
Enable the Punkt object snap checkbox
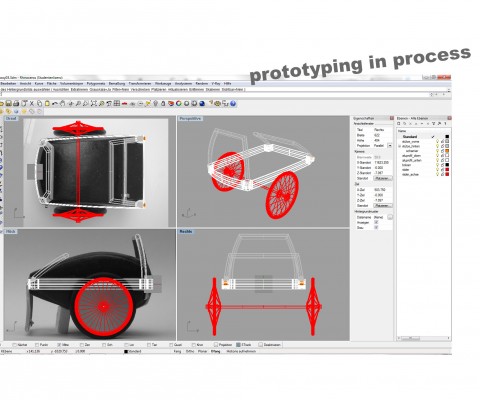coord(37,345)
